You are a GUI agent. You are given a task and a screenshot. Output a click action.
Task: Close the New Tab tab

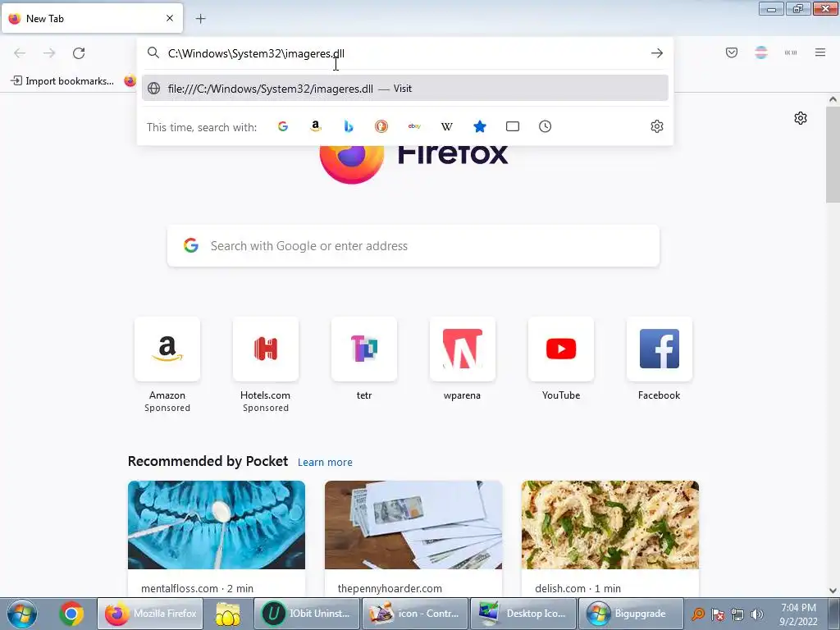(170, 18)
